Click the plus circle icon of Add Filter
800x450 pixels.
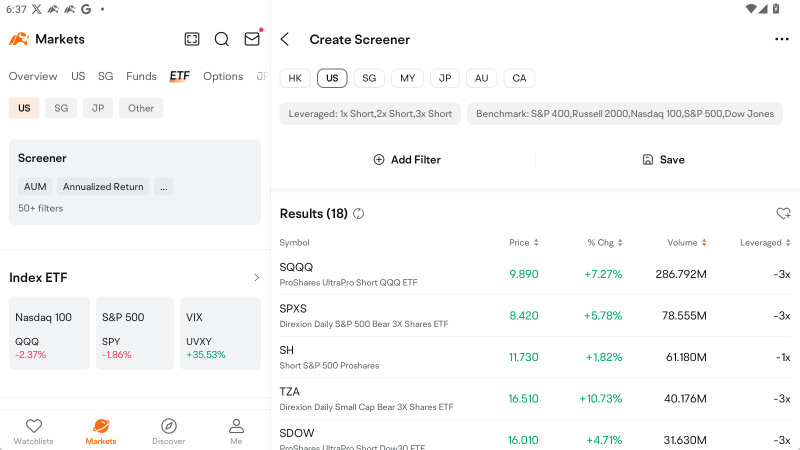click(x=379, y=160)
